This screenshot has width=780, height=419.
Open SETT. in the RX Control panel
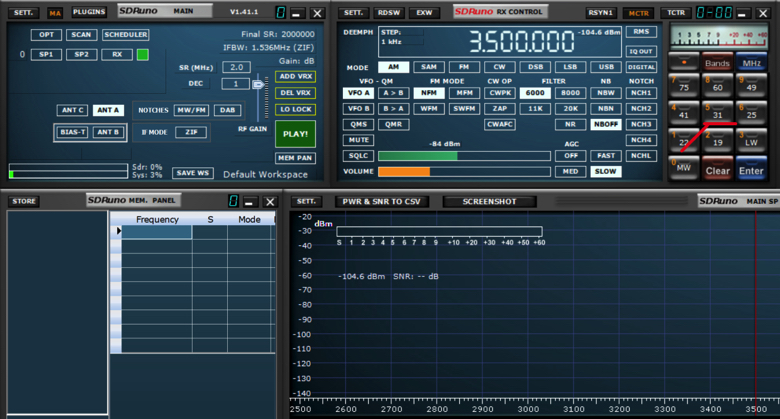pos(354,12)
